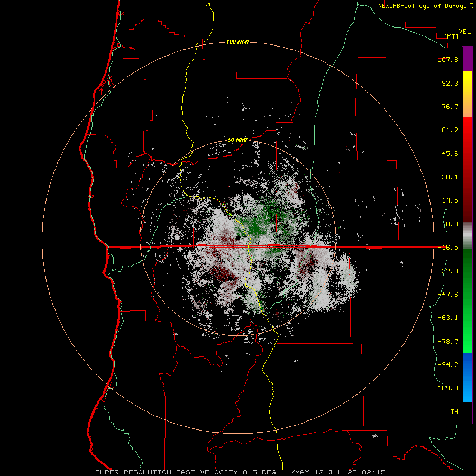This screenshot has height=476, width=476.
Task: Pick the green segment of the velocity color bar
Action: click(467, 300)
